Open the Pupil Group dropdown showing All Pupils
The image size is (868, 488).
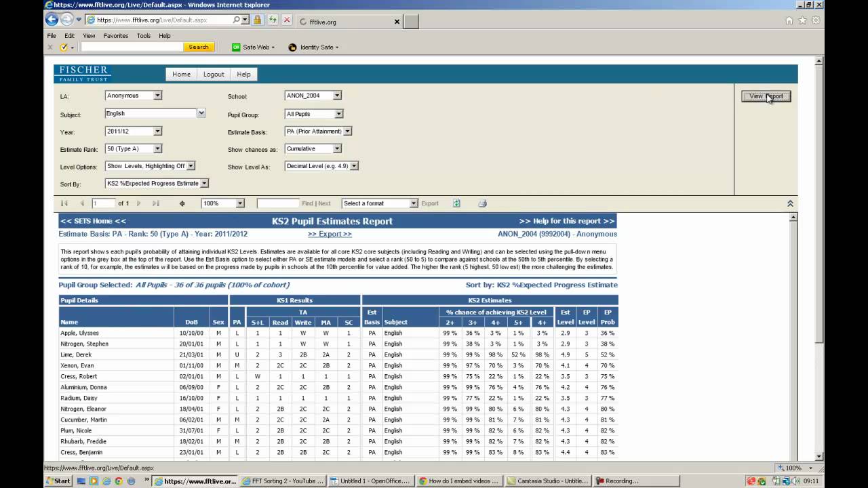click(x=314, y=114)
